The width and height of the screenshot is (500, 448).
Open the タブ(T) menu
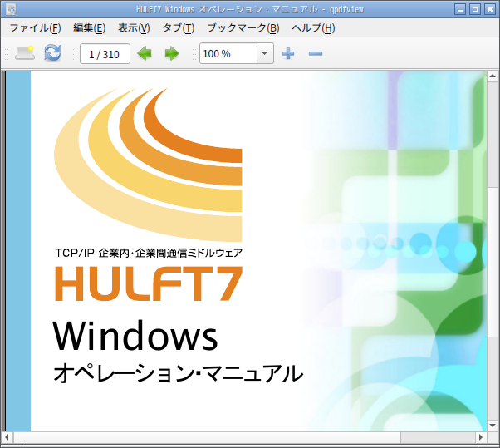point(179,28)
